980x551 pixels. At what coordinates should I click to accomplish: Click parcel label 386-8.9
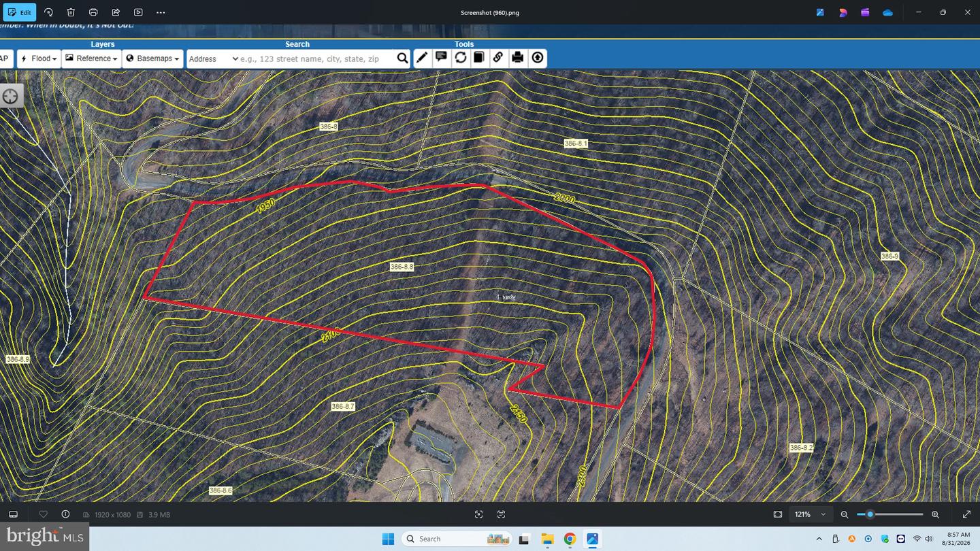[x=18, y=359]
